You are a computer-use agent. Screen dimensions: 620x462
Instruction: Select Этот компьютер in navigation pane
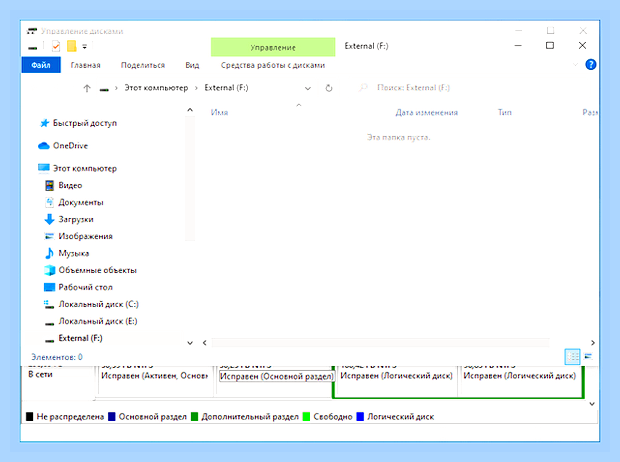coord(85,168)
